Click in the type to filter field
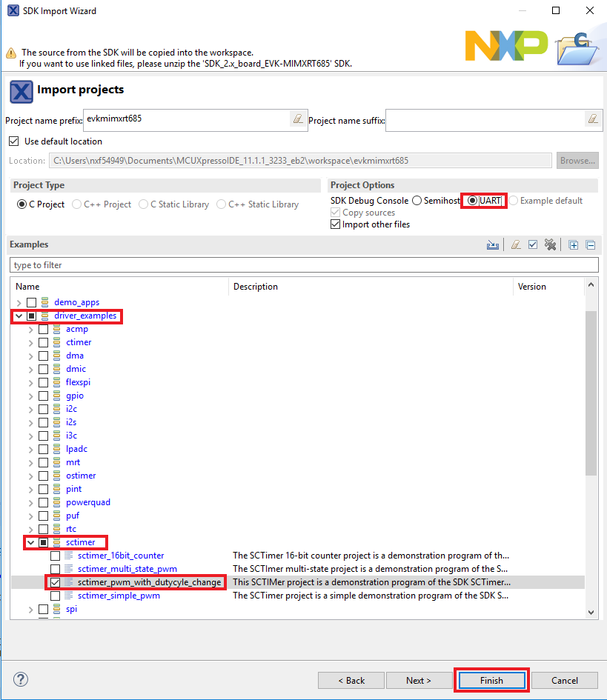607x700 pixels. 304,265
